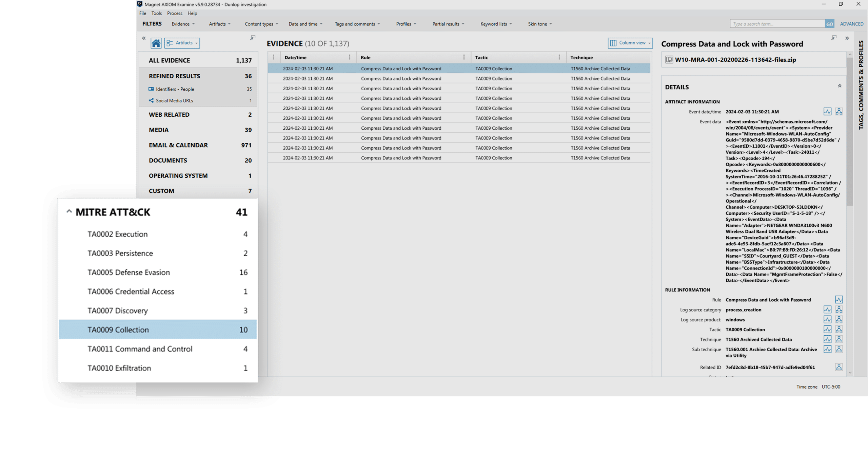868x470 pixels.
Task: Open the Keyword lists filter dropdown
Action: pos(496,24)
